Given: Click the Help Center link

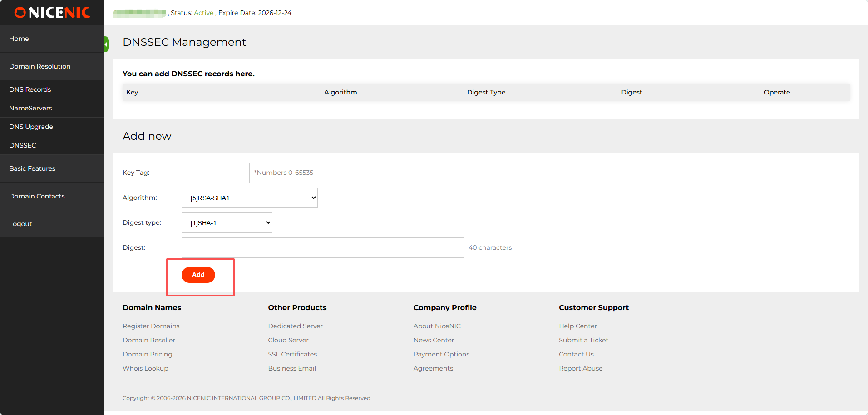Looking at the screenshot, I should pyautogui.click(x=577, y=326).
